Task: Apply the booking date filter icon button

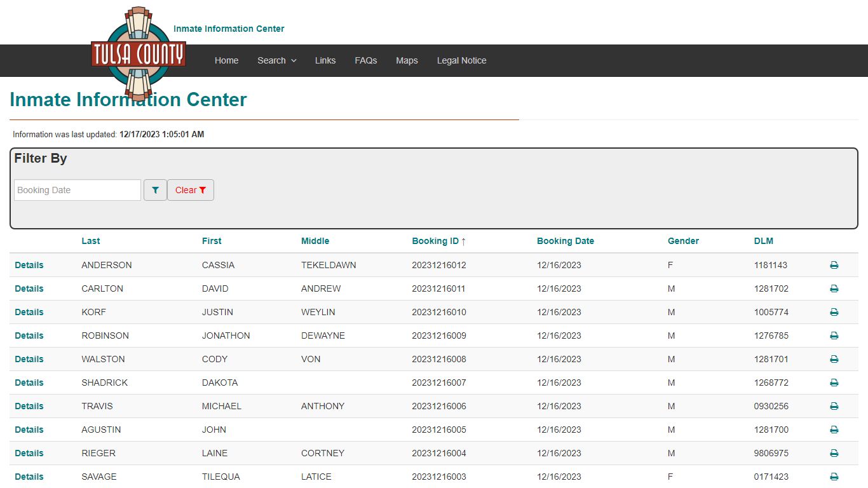Action: coord(155,190)
